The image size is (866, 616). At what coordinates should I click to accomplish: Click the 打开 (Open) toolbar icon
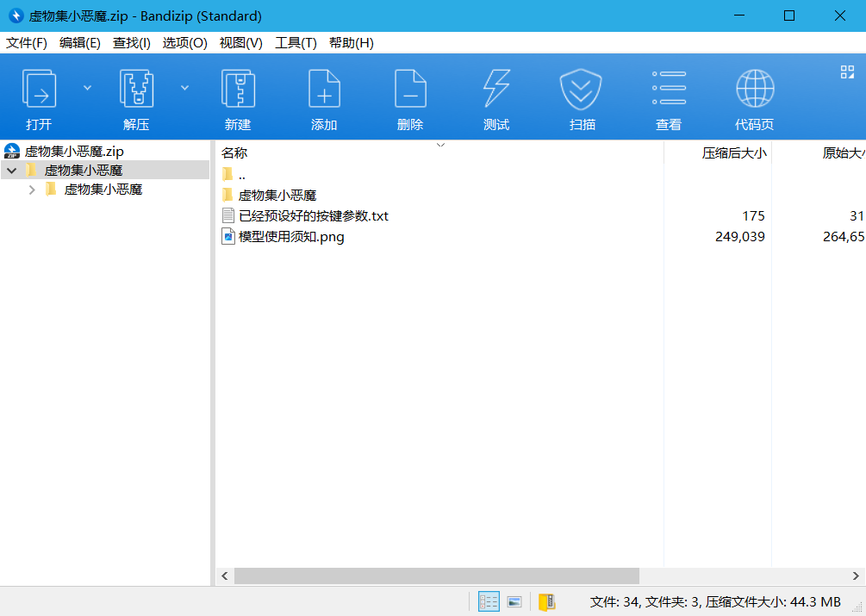pyautogui.click(x=40, y=89)
